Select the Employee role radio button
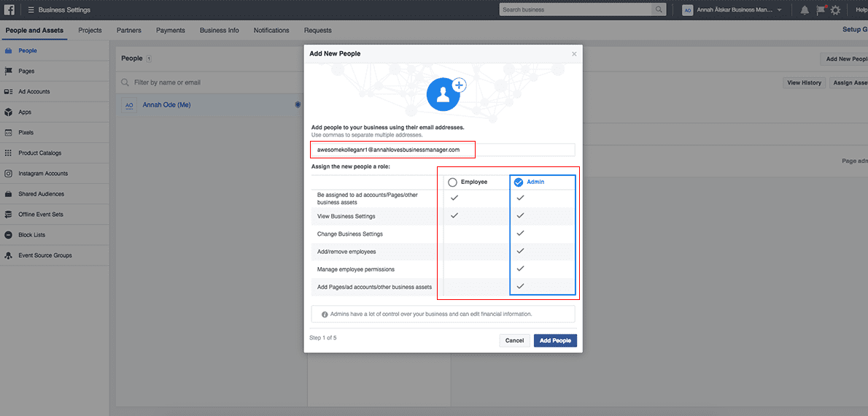Screen dimensions: 868x416 (453, 182)
